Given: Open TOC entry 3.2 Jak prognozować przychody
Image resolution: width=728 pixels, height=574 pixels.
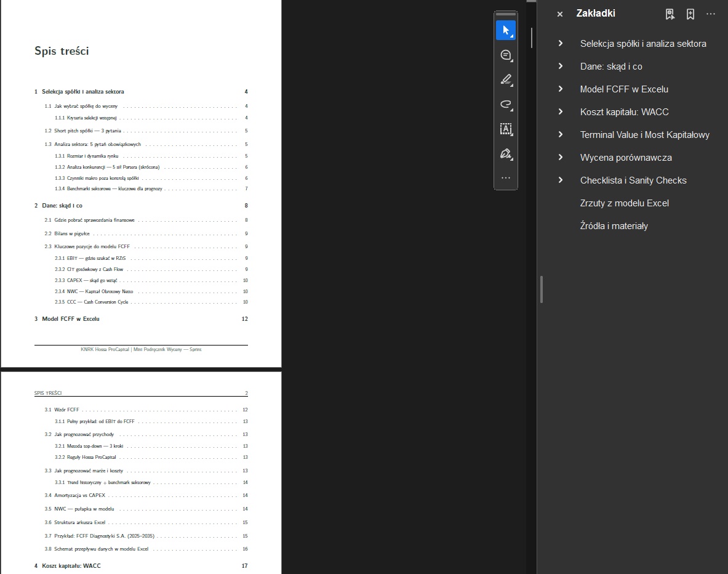Looking at the screenshot, I should 146,434.
